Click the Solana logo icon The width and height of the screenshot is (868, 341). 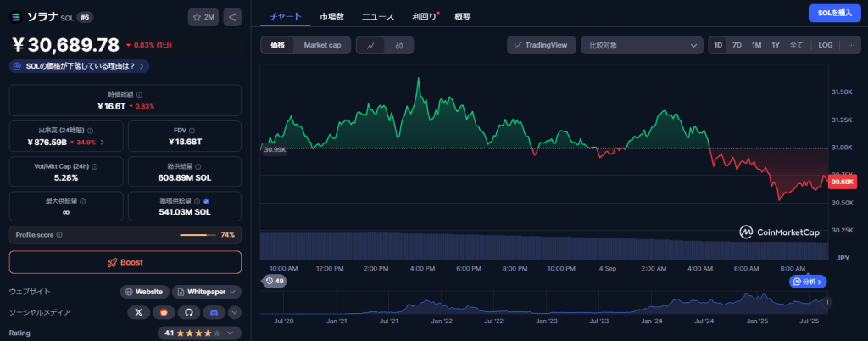tap(16, 17)
